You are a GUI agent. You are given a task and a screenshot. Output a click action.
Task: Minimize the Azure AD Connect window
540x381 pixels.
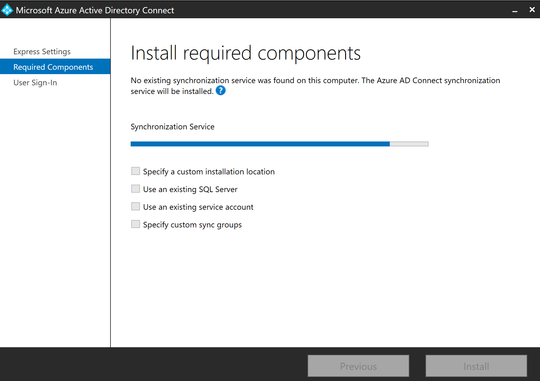click(x=515, y=11)
